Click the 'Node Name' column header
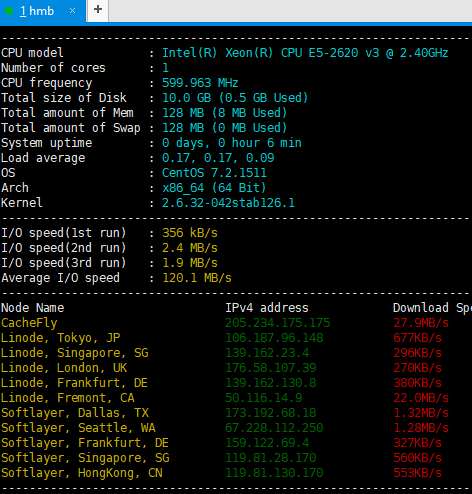This screenshot has width=472, height=494. (x=33, y=308)
